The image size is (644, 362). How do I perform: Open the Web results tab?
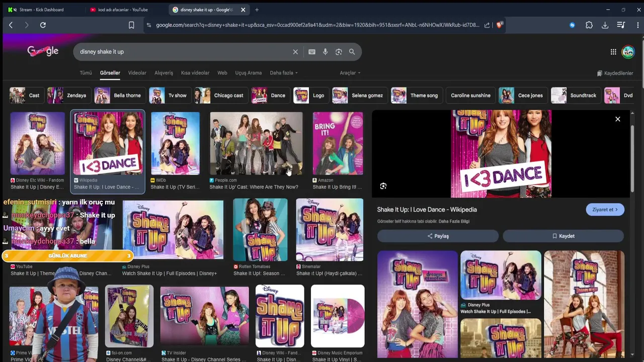[x=222, y=73]
